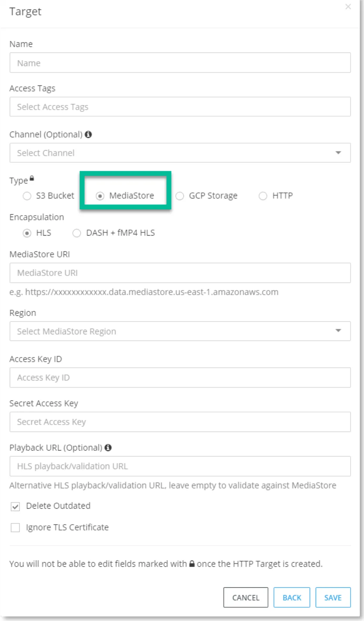Click the Target dialog title
Screen dimensions: 364x621
pyautogui.click(x=25, y=12)
